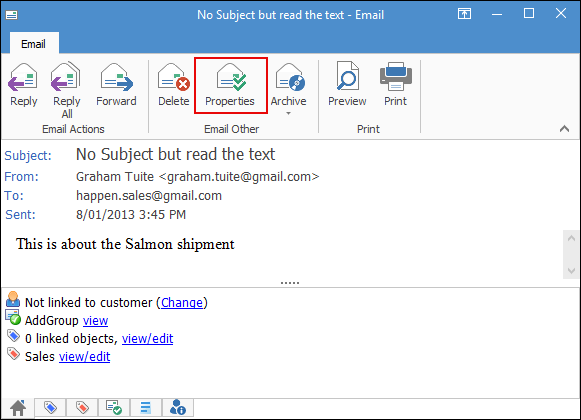Expand the Archive dropdown arrow
The image size is (581, 420).
[x=288, y=113]
